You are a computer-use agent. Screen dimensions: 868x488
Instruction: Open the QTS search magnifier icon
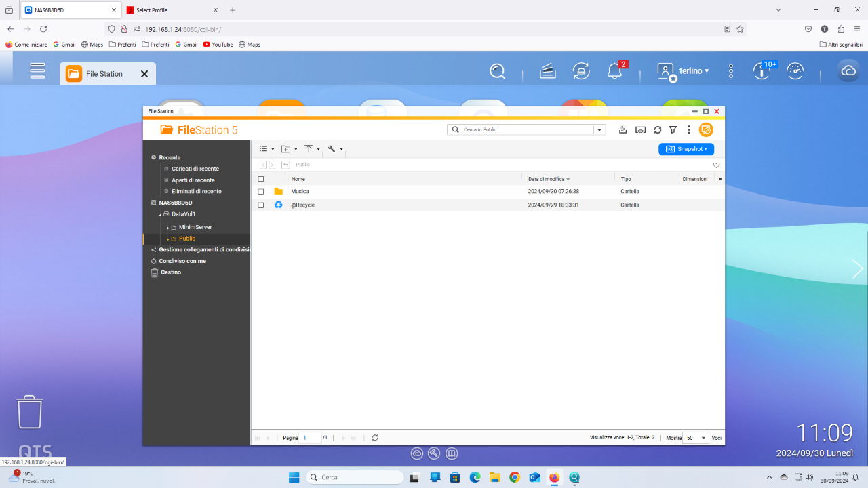[x=498, y=71]
